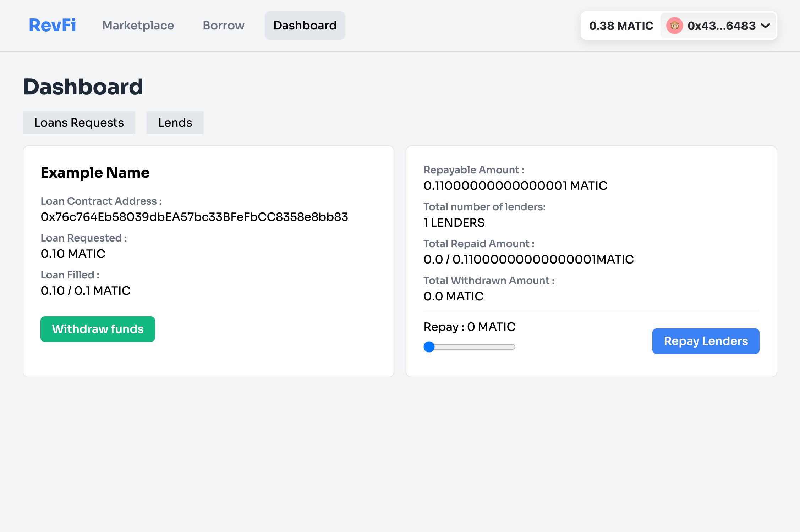Click the green Withdraw funds button
Screen dimensions: 800x532
pyautogui.click(x=97, y=329)
